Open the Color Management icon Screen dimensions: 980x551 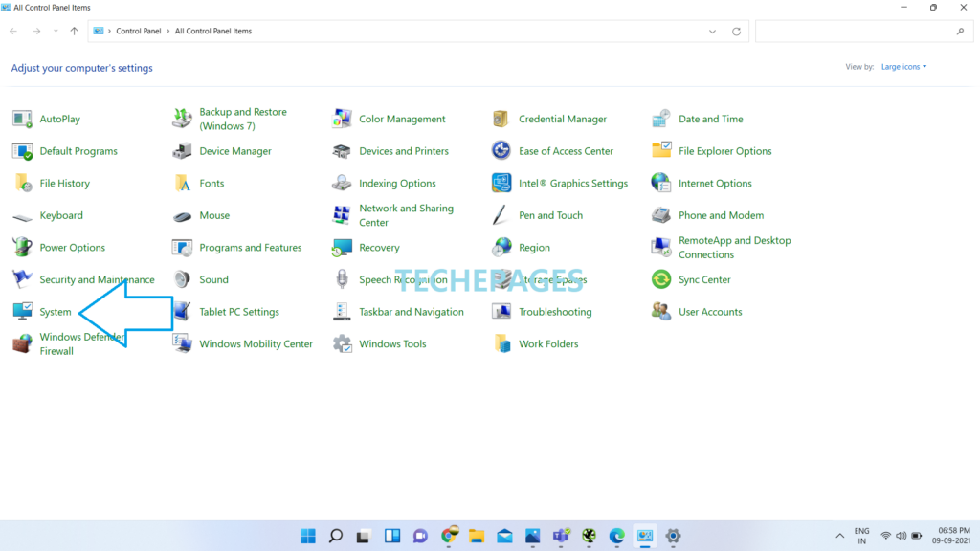click(342, 119)
